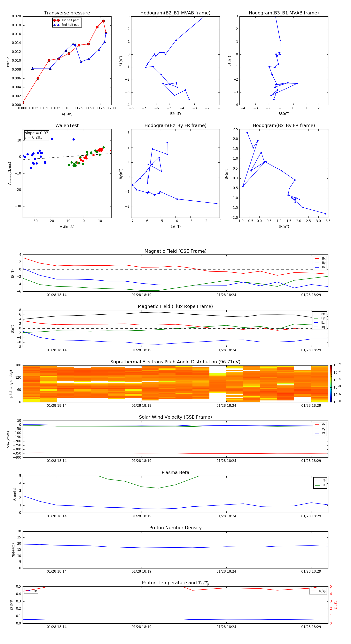Click the Transverse pressure plot title

pyautogui.click(x=67, y=13)
